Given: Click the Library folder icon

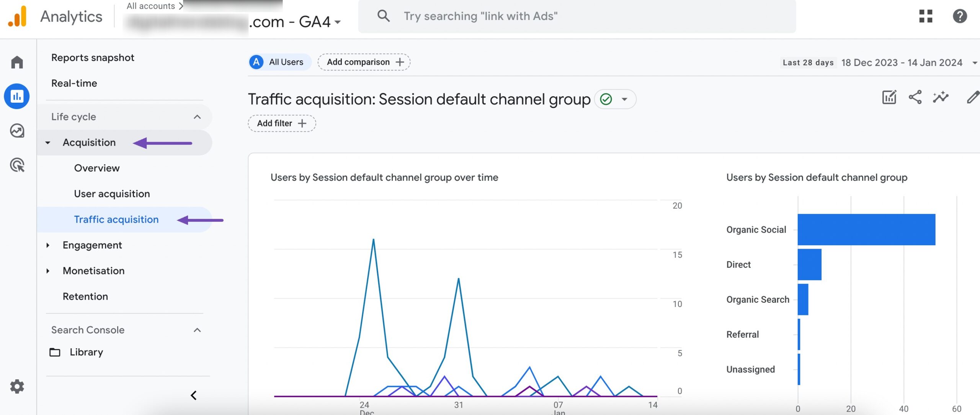Looking at the screenshot, I should tap(55, 352).
